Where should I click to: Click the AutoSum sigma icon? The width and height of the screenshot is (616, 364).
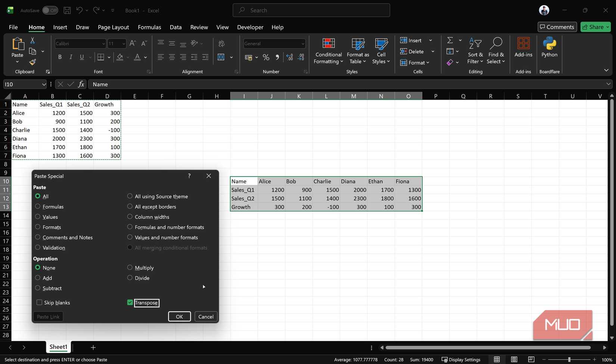[450, 40]
